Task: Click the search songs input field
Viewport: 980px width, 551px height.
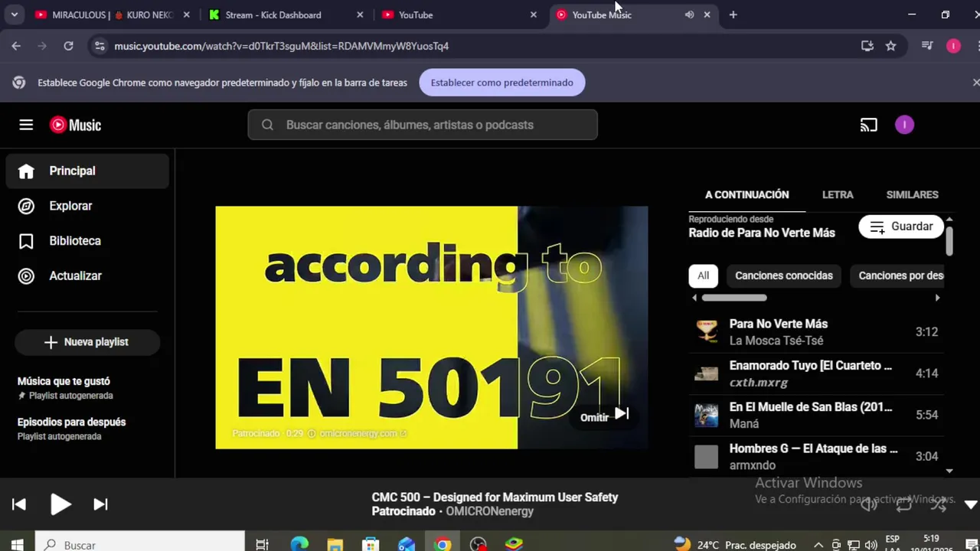Action: [x=423, y=125]
